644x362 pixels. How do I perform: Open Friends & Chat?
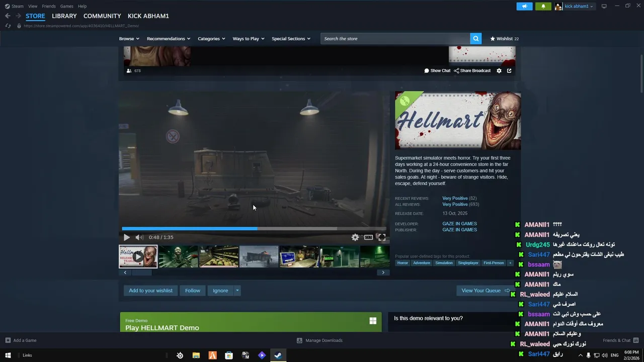[x=621, y=340]
